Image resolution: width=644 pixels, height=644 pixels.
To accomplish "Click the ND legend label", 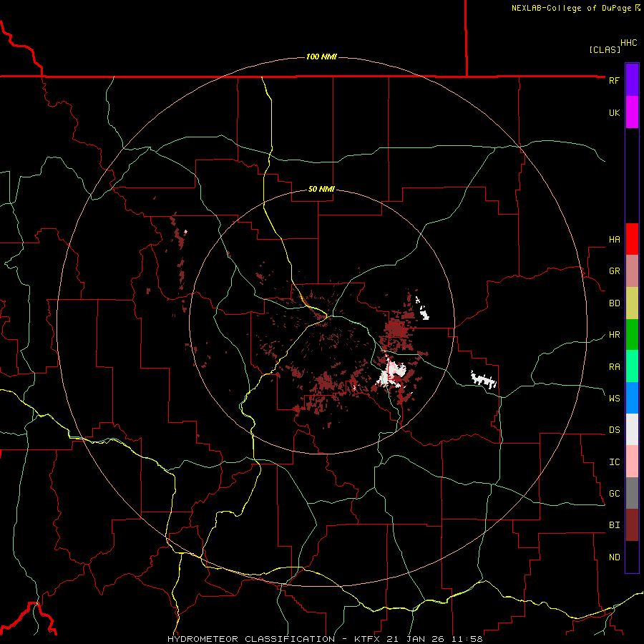I will pos(614,557).
